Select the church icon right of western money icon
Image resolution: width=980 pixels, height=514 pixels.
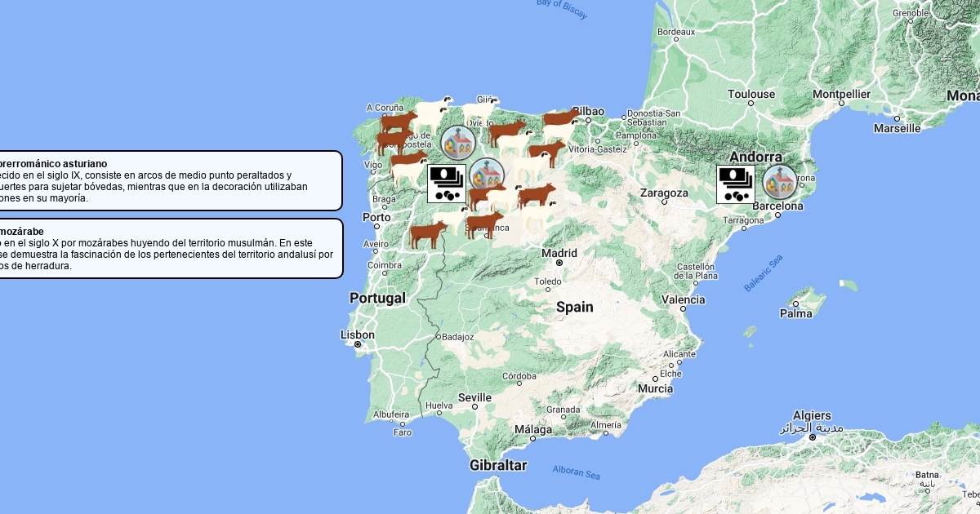pos(487,175)
